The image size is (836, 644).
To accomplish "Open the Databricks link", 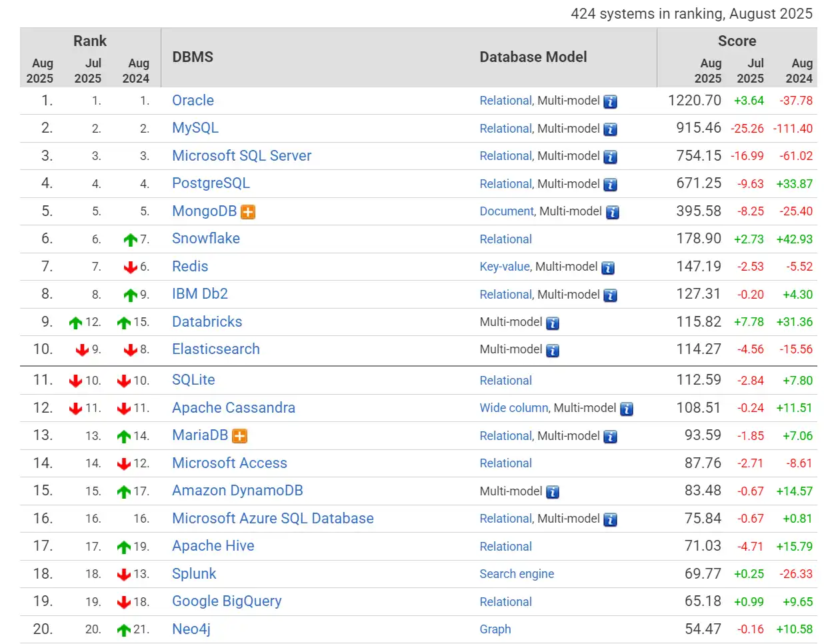I will [x=207, y=322].
